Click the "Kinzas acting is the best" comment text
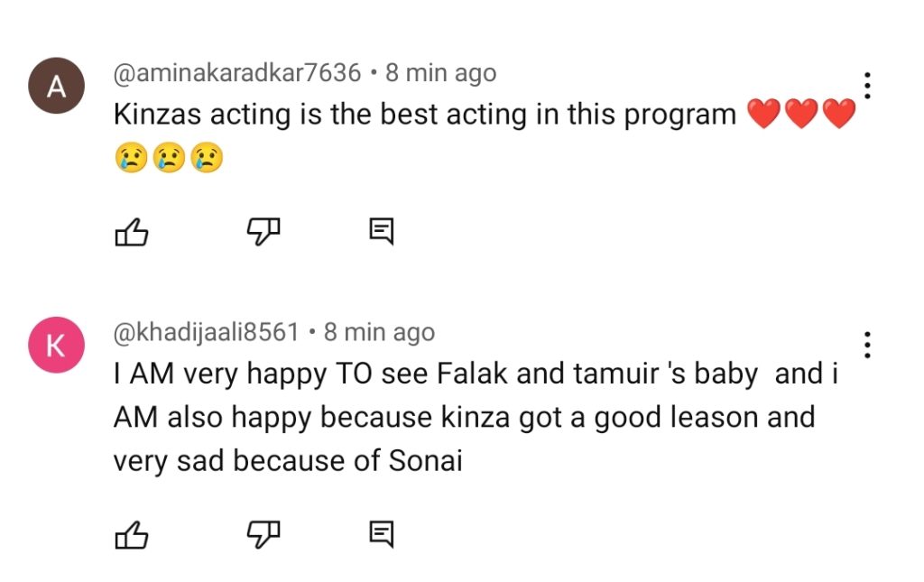Image resolution: width=924 pixels, height=582 pixels. click(x=424, y=115)
